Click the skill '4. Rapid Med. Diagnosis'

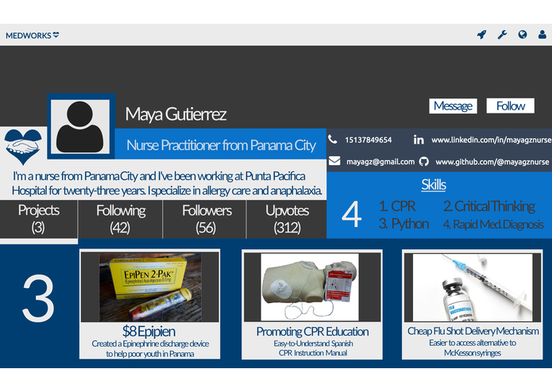pos(493,225)
